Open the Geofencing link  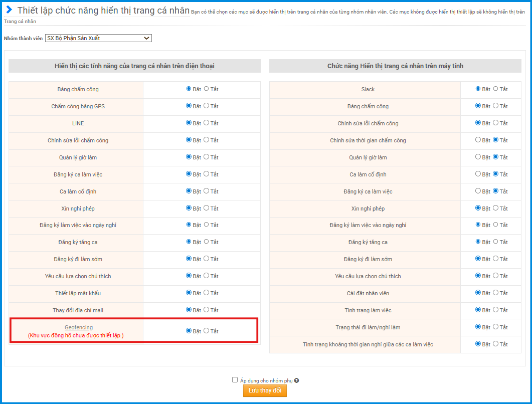coord(79,327)
